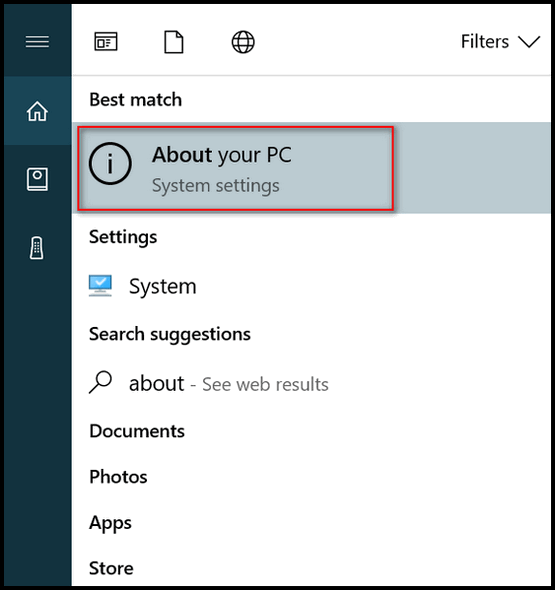Open the Store category

[x=111, y=568]
